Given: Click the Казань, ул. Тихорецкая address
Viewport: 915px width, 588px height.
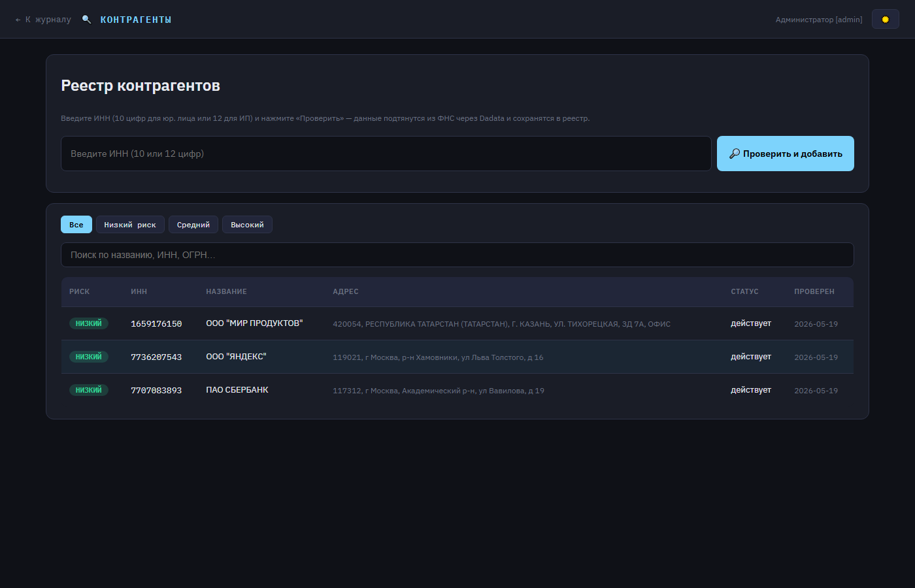Looking at the screenshot, I should [x=501, y=324].
